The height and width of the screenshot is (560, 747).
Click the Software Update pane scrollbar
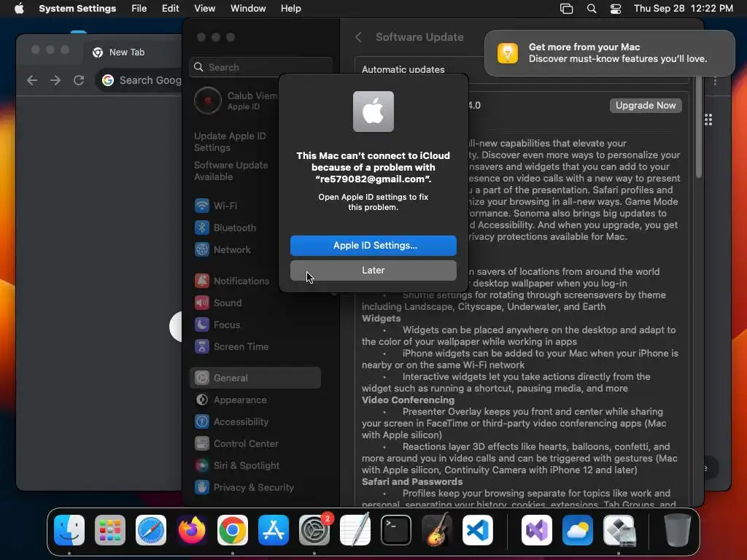(699, 127)
